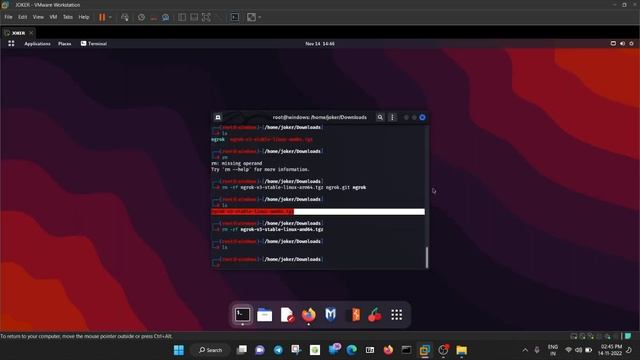The width and height of the screenshot is (640, 360).
Task: Close the JOKER tab
Action: tap(31, 33)
